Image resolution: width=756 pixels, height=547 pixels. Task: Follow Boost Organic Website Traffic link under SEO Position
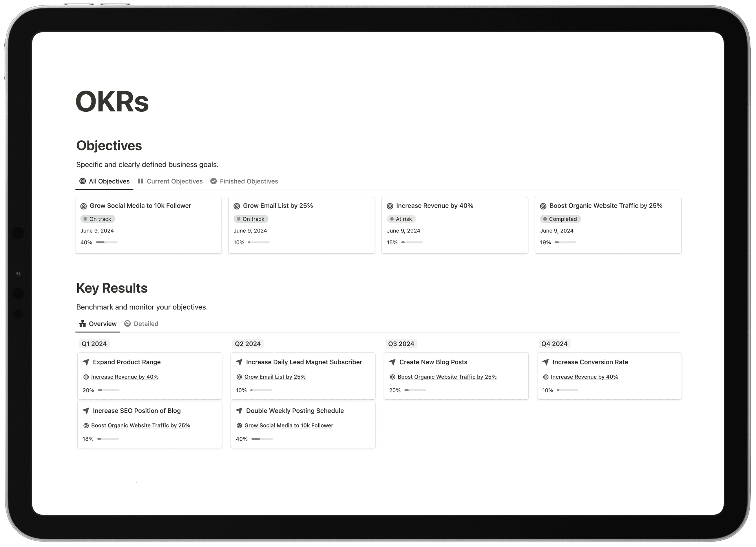141,426
